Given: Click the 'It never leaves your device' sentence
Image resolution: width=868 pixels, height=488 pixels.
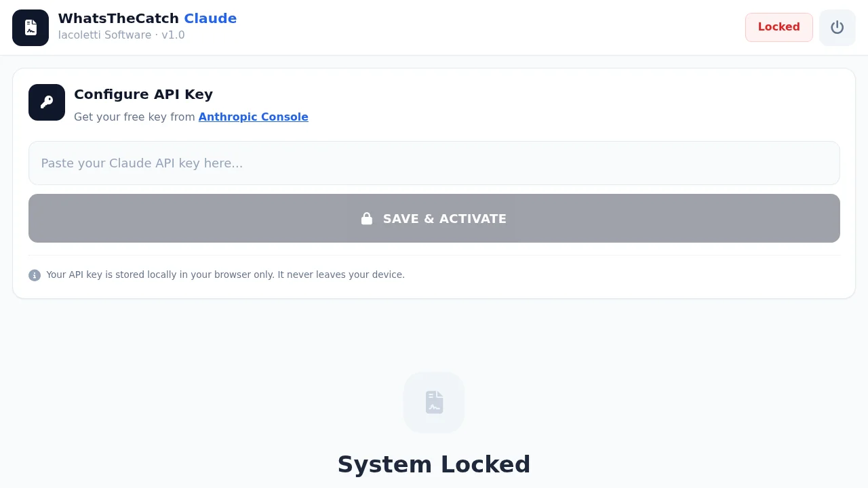Looking at the screenshot, I should pos(341,274).
